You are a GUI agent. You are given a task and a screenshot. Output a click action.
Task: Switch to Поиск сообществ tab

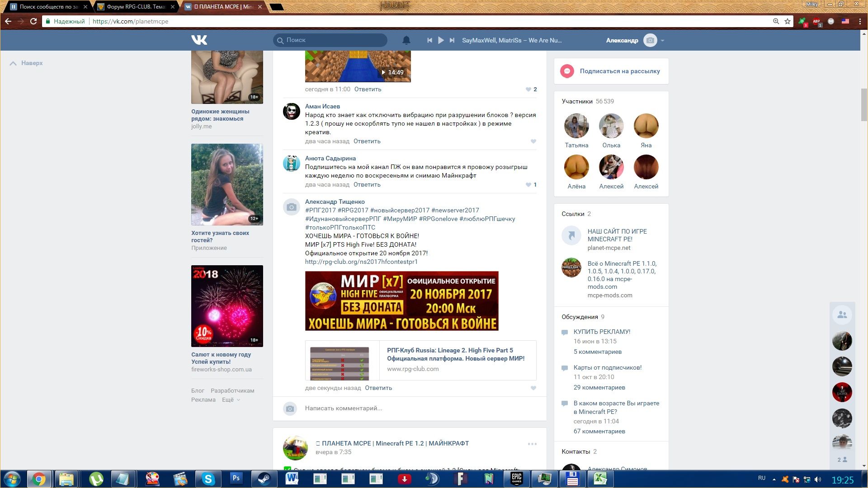point(48,7)
